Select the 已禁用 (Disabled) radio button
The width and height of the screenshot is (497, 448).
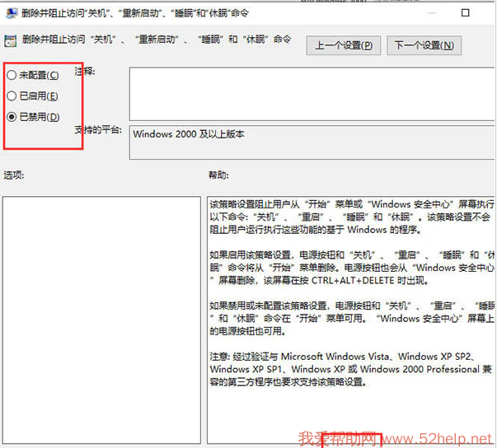[12, 117]
